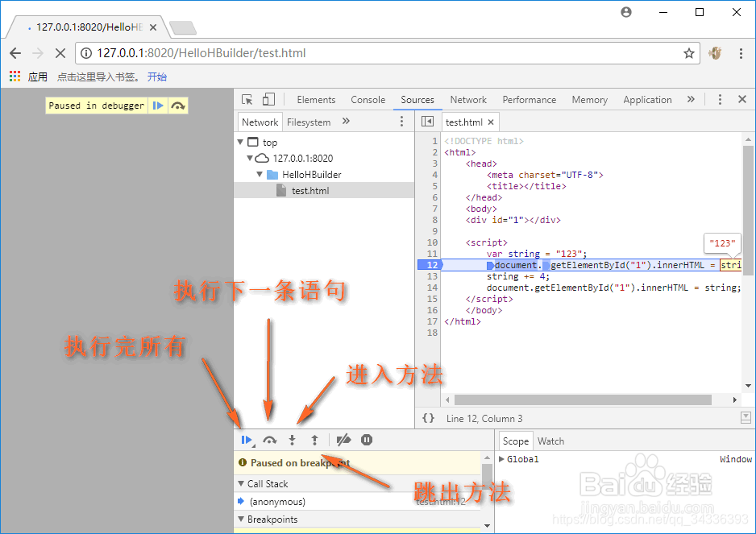View site information icon
Screen dimensions: 756x534
(85, 53)
